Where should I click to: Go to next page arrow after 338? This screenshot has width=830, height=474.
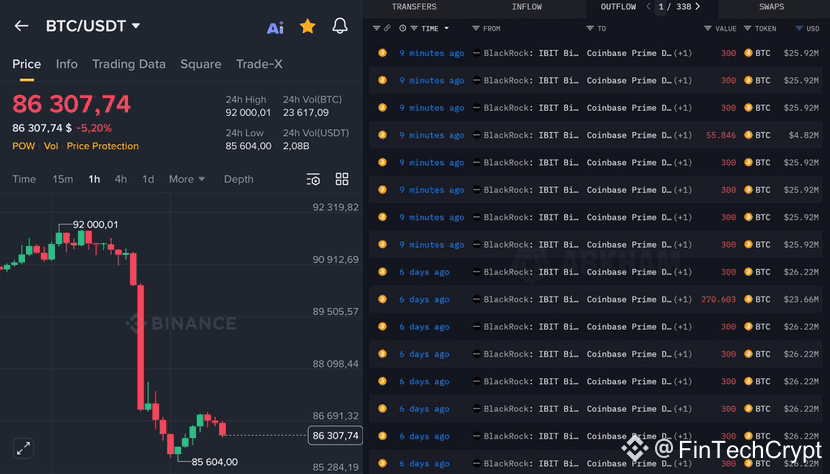(x=698, y=6)
